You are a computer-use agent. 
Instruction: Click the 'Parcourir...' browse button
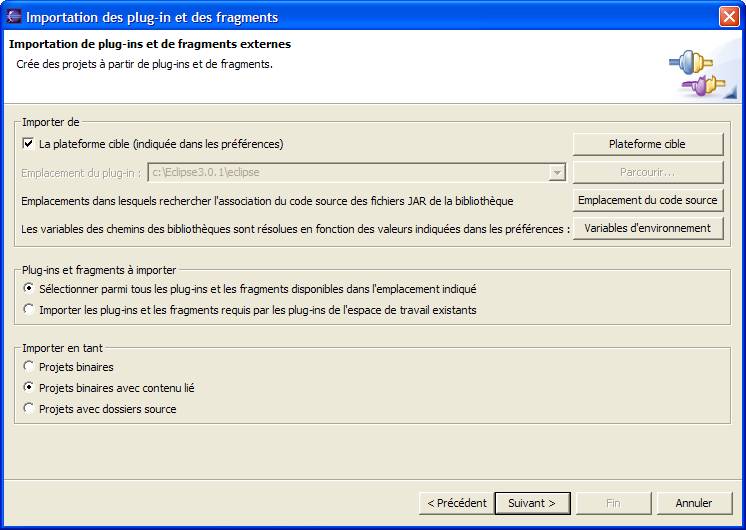(x=647, y=172)
